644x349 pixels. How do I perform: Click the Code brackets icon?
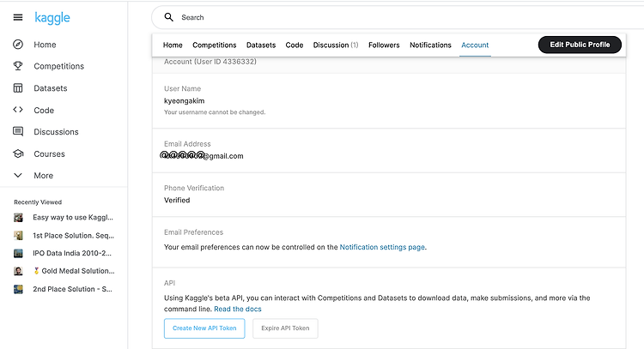(x=18, y=110)
